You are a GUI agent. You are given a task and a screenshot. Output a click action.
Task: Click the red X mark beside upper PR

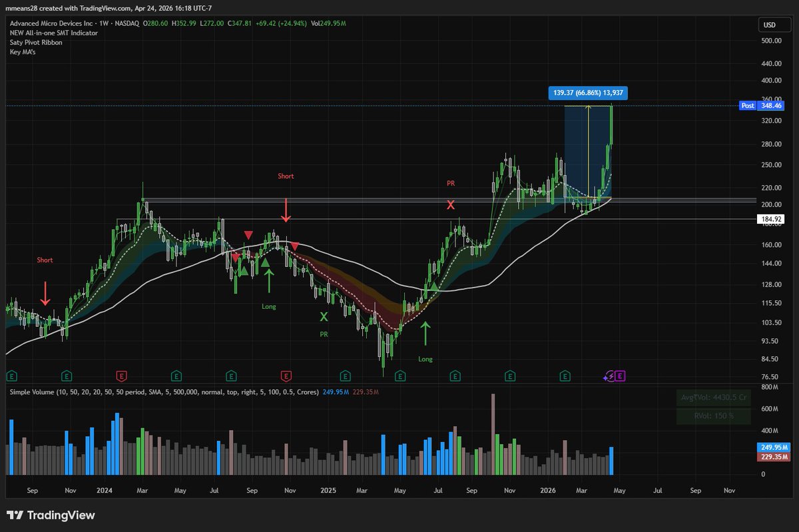[451, 204]
